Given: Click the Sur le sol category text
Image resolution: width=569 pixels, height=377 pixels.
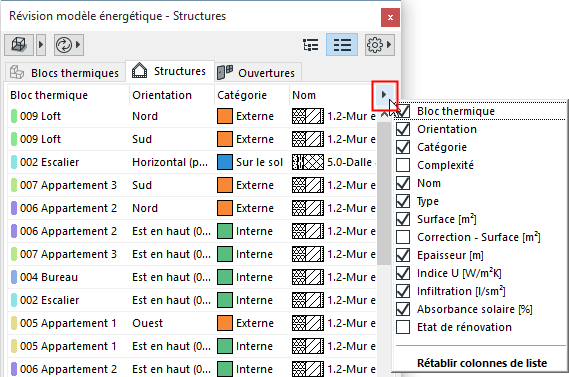Looking at the screenshot, I should tap(259, 162).
